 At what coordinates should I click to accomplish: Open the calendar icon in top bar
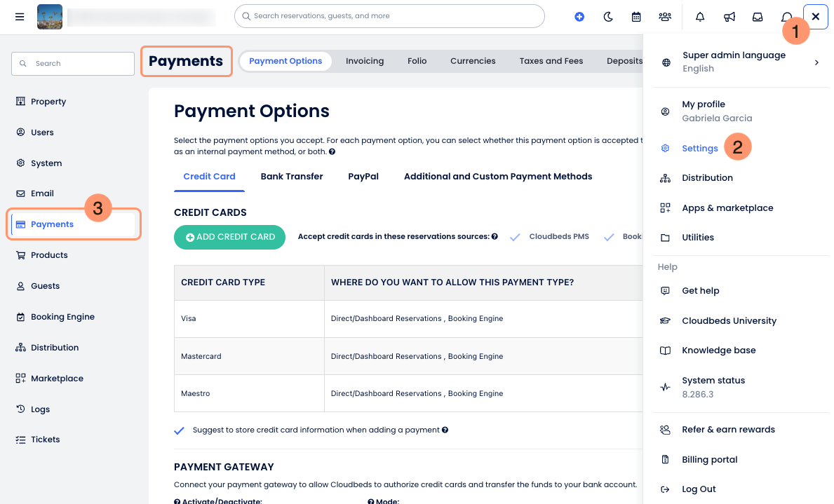pyautogui.click(x=636, y=17)
